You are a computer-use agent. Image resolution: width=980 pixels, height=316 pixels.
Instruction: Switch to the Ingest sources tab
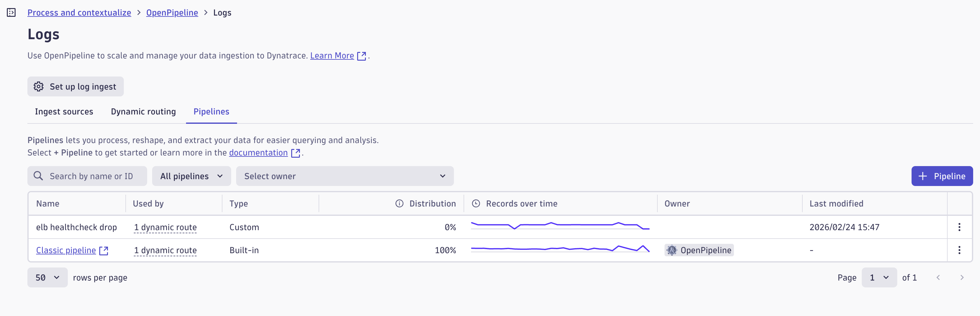tap(64, 111)
